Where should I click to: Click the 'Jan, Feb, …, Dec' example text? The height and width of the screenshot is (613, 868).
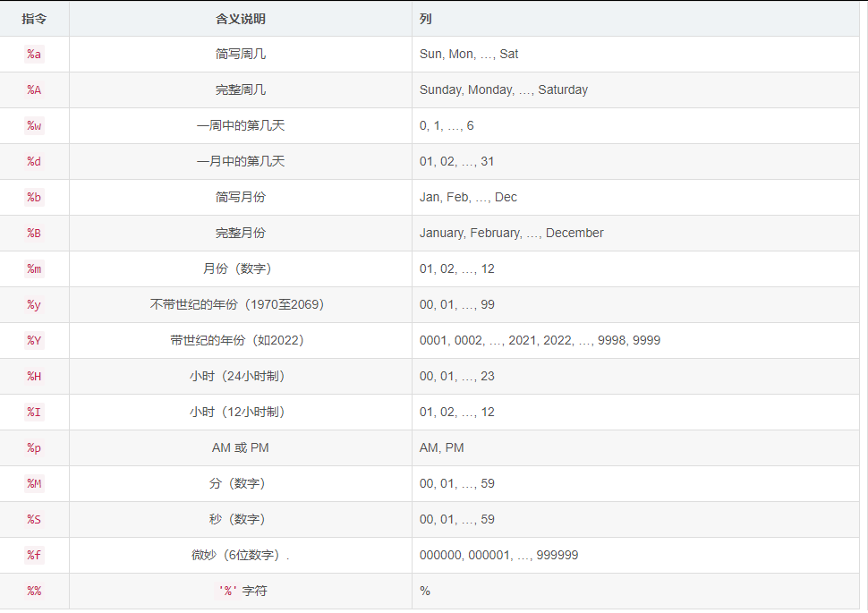468,197
